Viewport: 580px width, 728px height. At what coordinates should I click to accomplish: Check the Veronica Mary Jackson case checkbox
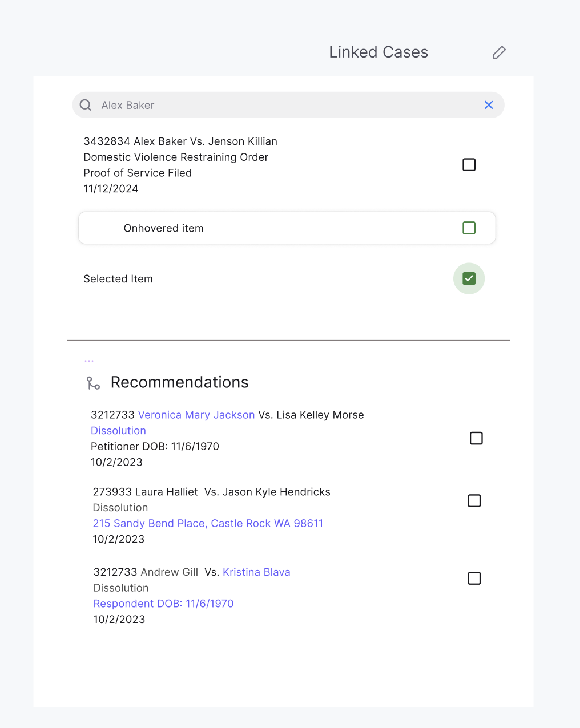click(x=476, y=438)
